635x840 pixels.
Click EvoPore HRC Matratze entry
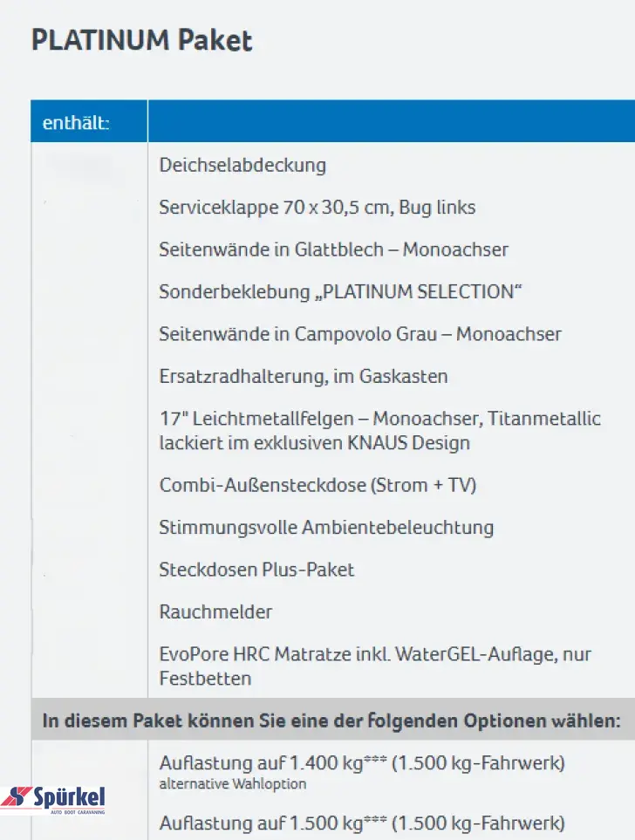pyautogui.click(x=375, y=666)
